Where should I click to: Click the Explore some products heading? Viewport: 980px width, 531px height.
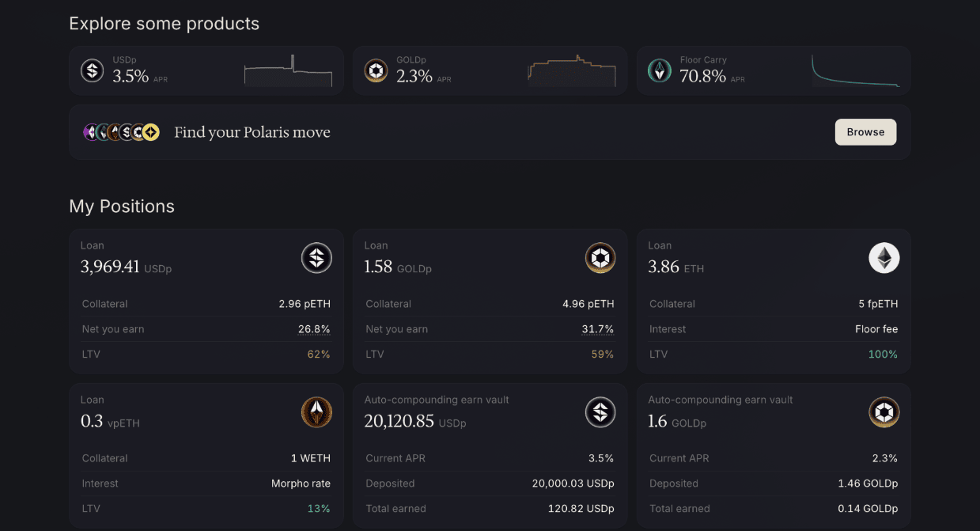tap(164, 24)
